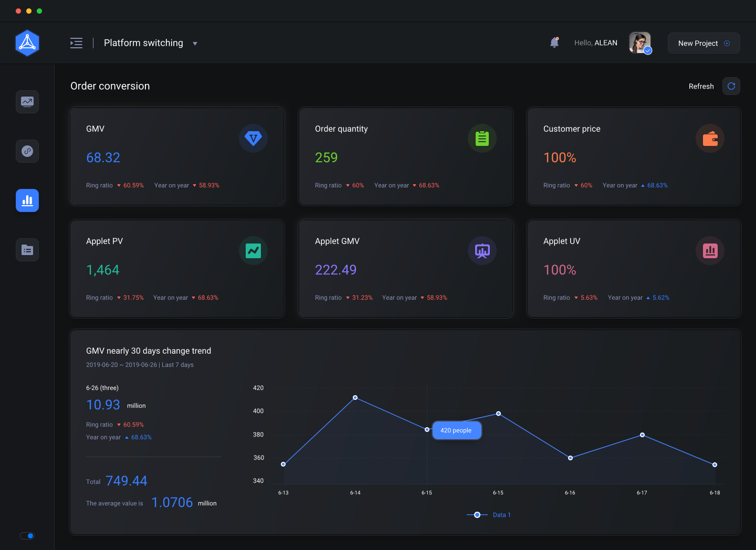The width and height of the screenshot is (756, 550).
Task: Open the user avatar profile
Action: (x=640, y=43)
